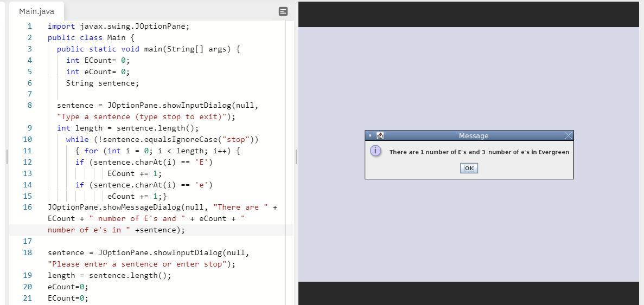
Task: Close the Message dialog with X
Action: tap(569, 135)
